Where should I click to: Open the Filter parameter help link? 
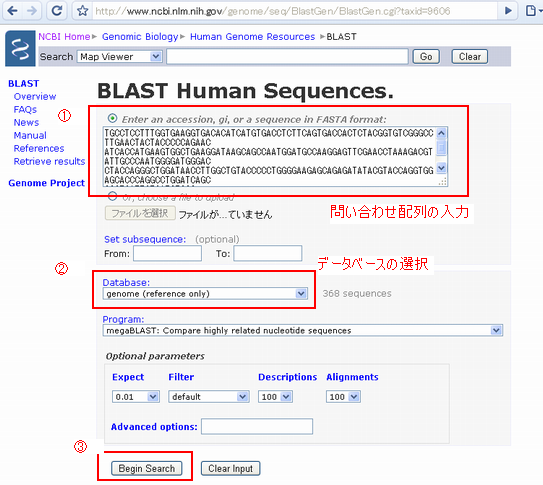181,377
